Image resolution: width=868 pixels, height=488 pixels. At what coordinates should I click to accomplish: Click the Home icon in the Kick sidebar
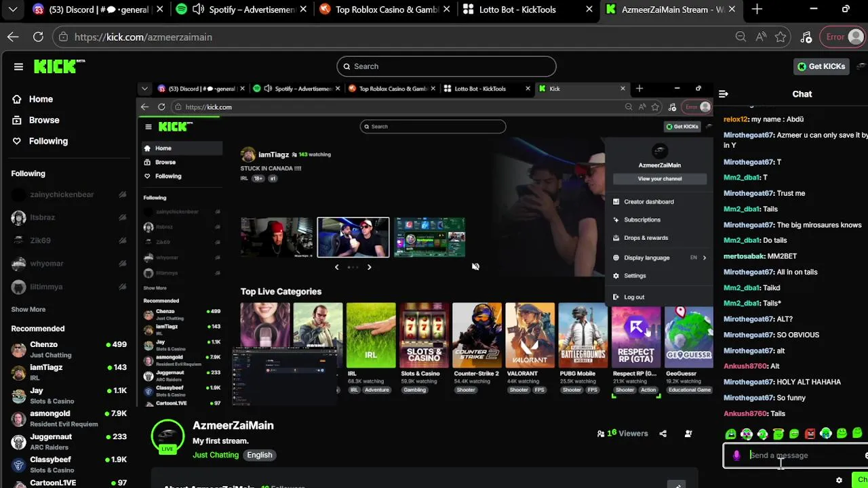(17, 99)
